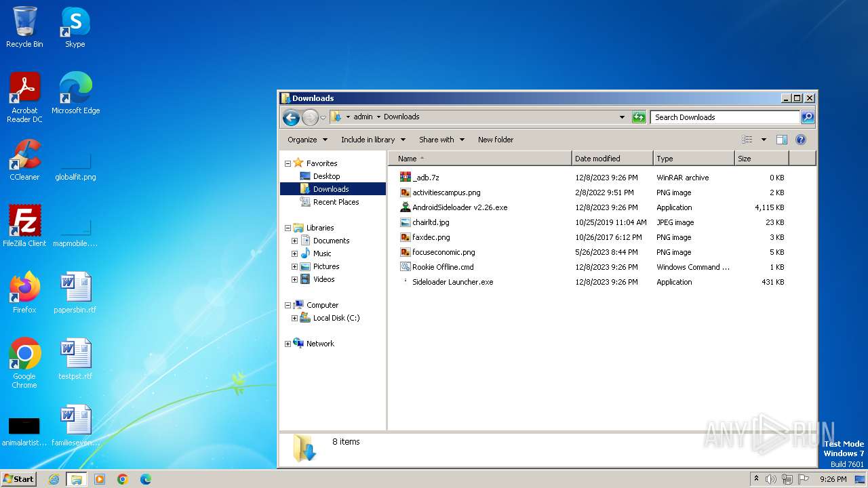This screenshot has height=488, width=868.
Task: Expand the Network tree node
Action: coord(288,344)
